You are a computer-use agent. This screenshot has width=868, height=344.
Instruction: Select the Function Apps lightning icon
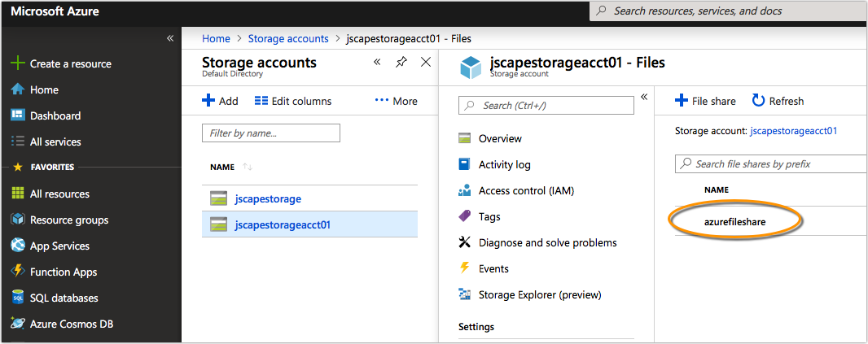click(x=17, y=272)
